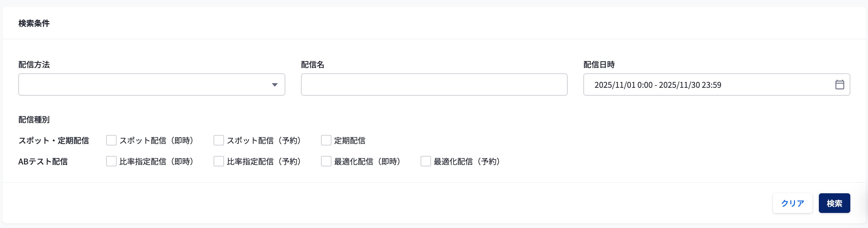The width and height of the screenshot is (868, 228).
Task: Tick the 比率指定配信（即時） checkbox
Action: (111, 161)
